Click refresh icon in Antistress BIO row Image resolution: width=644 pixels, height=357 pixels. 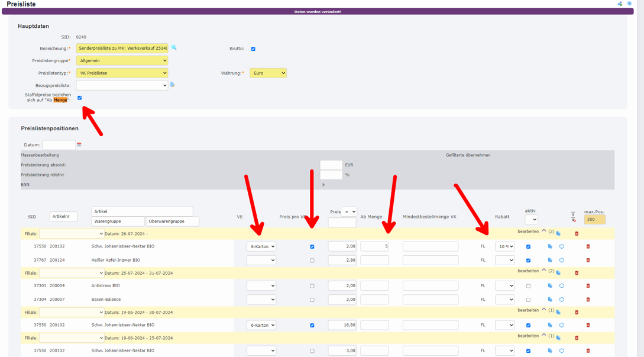point(562,286)
